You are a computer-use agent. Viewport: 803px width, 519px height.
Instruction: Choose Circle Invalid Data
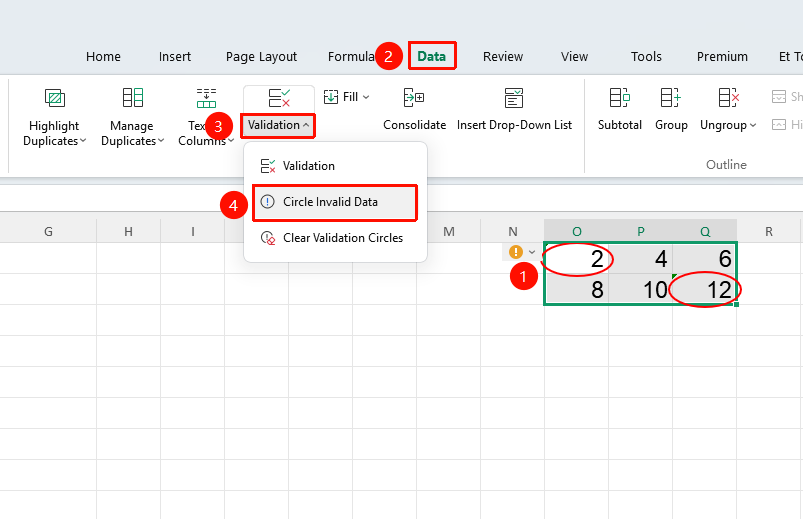[335, 202]
